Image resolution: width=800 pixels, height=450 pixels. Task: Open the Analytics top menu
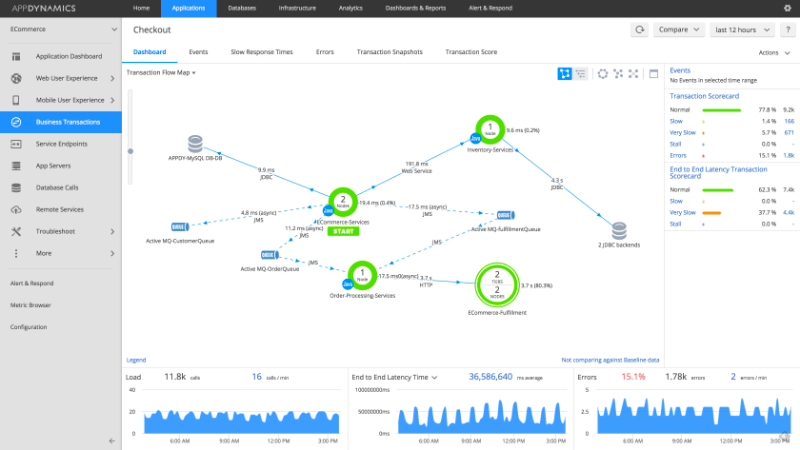point(351,8)
